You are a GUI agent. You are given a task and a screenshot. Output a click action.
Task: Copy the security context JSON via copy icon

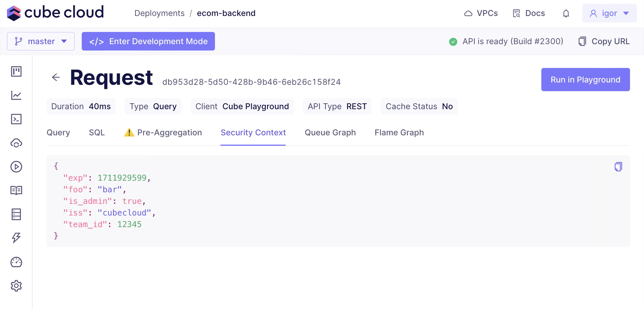[x=618, y=167]
